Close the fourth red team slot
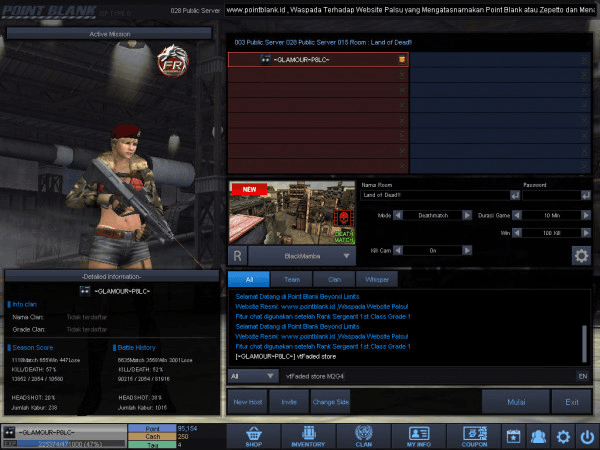This screenshot has height=450, width=600. coord(402,105)
